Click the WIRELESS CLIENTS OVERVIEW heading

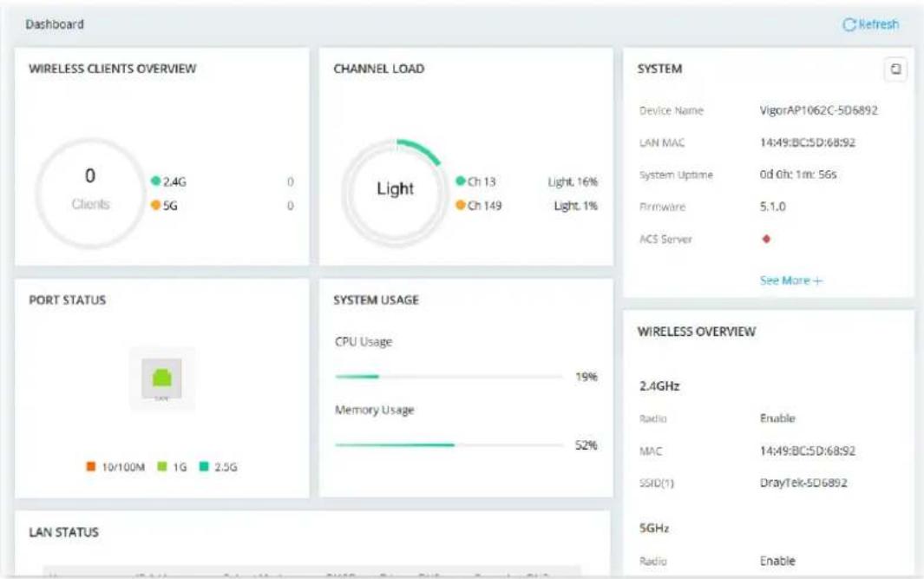point(113,69)
